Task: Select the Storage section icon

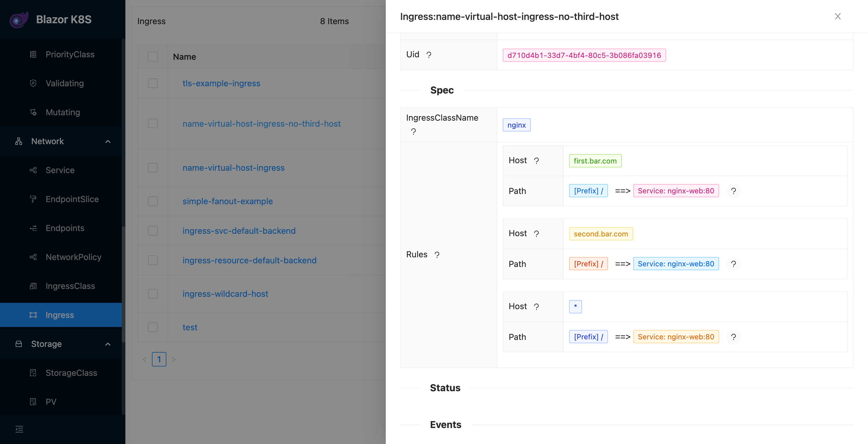Action: point(18,343)
